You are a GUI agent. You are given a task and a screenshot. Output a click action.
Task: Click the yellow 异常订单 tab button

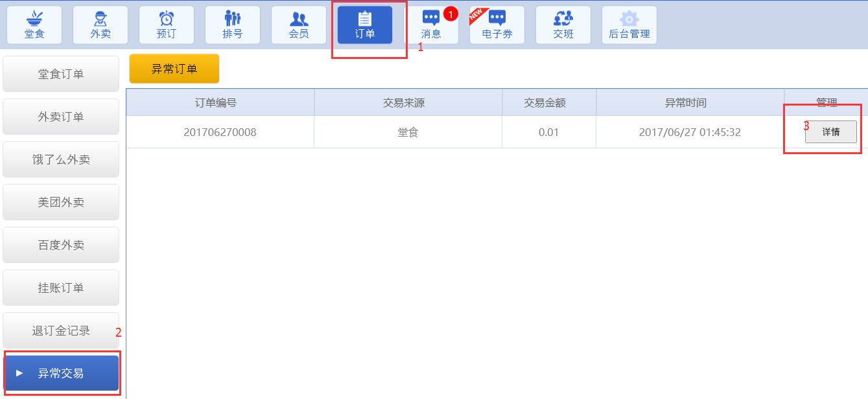click(174, 69)
